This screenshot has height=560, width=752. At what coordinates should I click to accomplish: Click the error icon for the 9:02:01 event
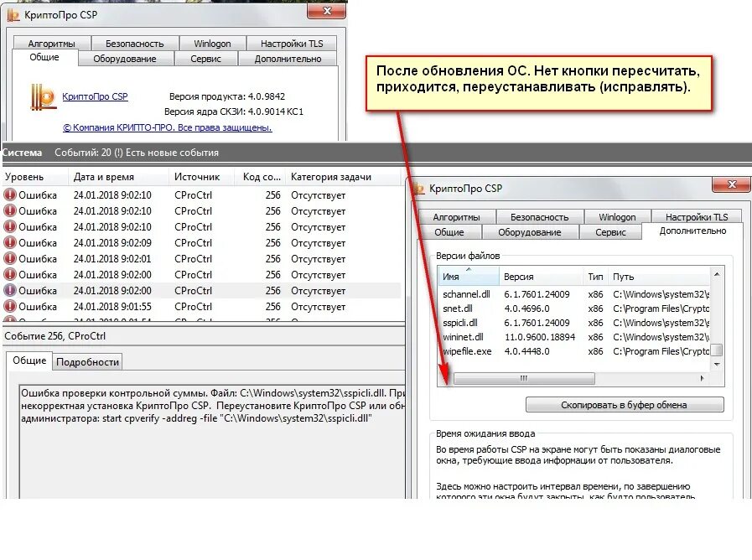[10, 258]
